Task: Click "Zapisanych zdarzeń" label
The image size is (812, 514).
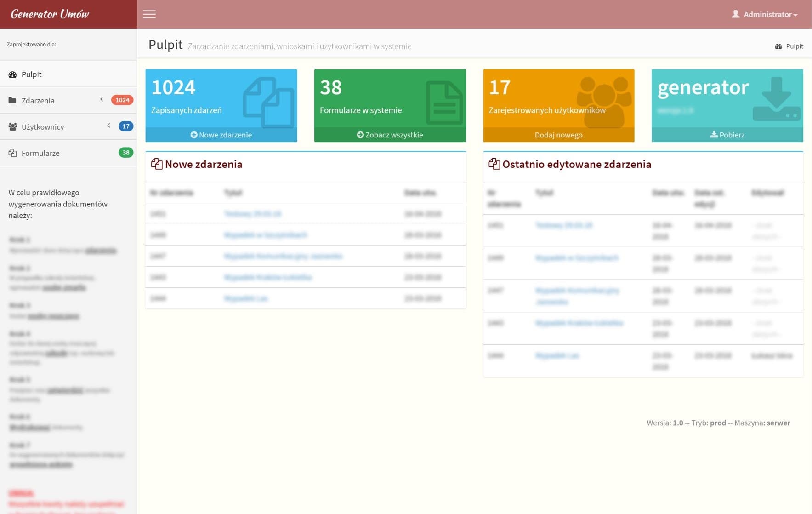Action: point(186,110)
